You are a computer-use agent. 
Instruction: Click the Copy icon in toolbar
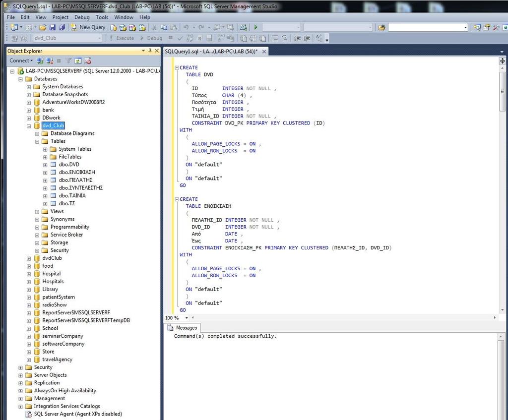click(x=164, y=28)
